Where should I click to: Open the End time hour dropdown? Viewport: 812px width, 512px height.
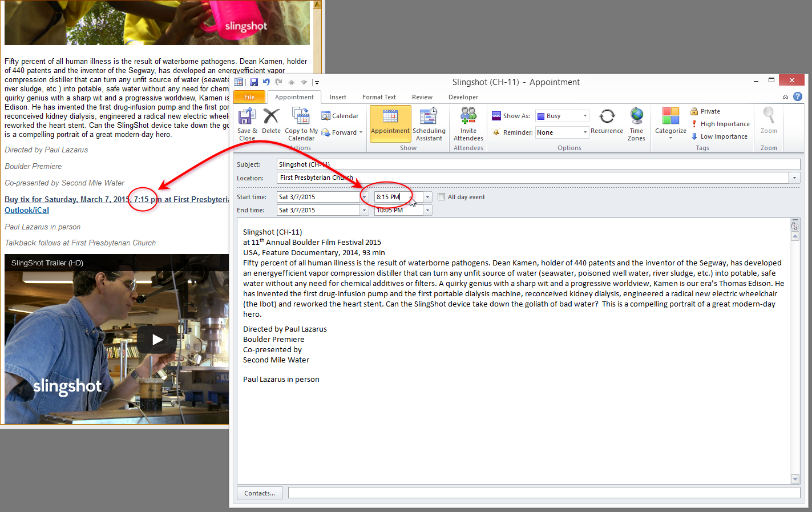tap(427, 210)
